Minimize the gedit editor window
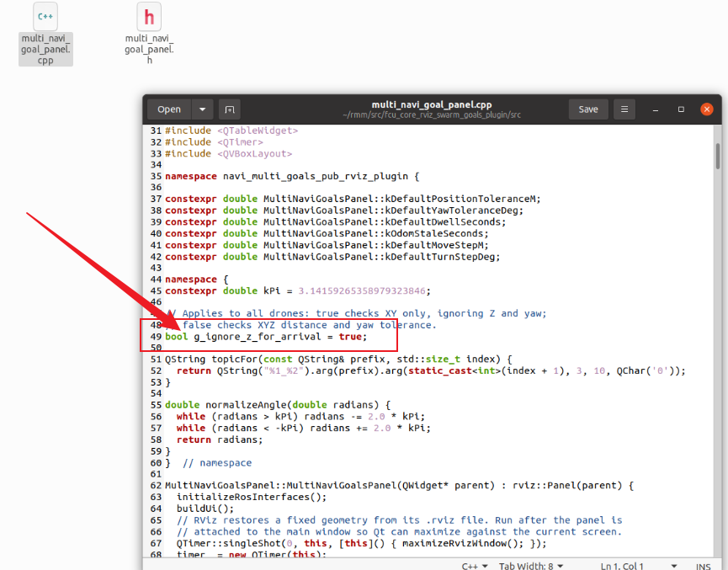The image size is (728, 570). [x=656, y=109]
